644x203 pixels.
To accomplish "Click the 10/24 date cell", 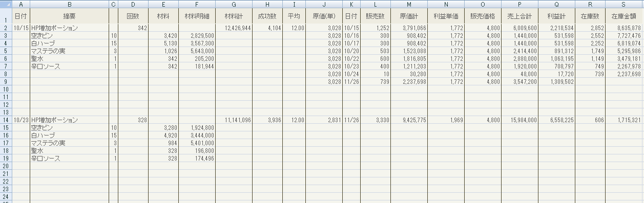I will [x=351, y=74].
